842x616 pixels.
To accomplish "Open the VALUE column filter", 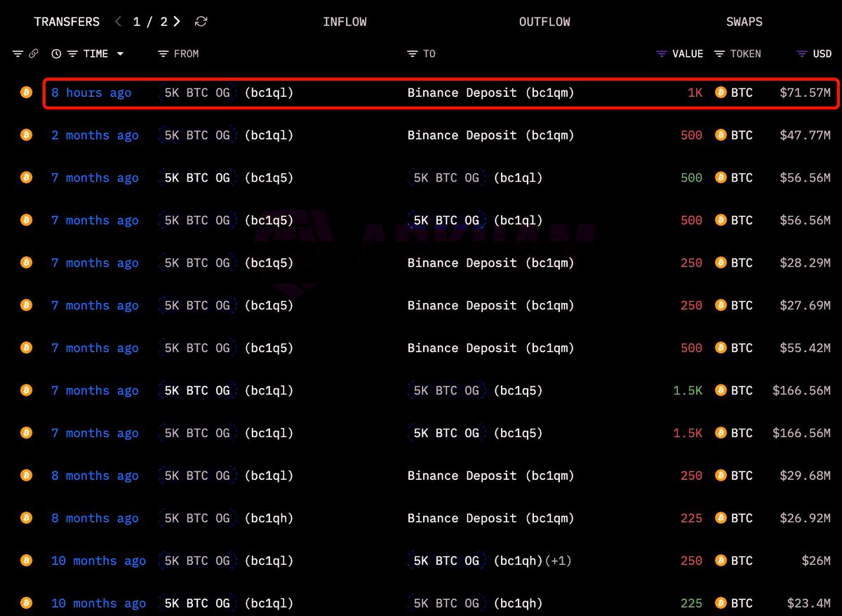I will tap(662, 54).
